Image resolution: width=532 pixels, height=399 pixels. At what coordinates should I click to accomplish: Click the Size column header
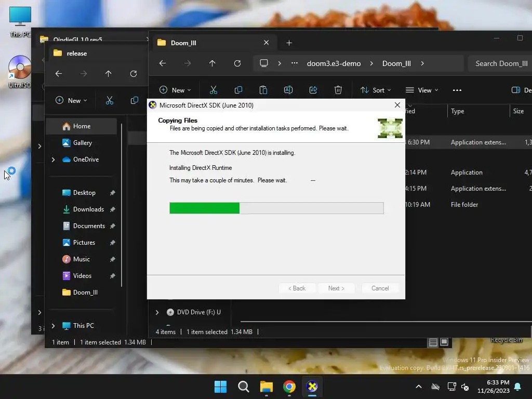pos(521,111)
